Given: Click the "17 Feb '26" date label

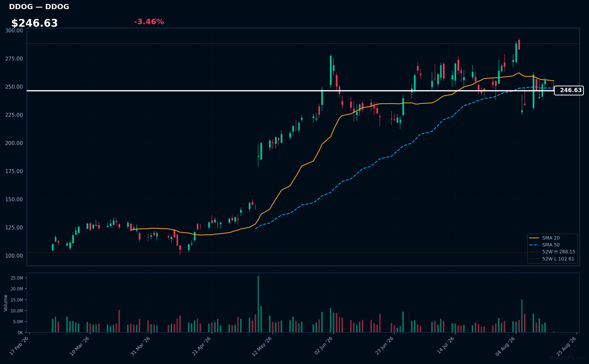Looking at the screenshot, I should 19,346.
